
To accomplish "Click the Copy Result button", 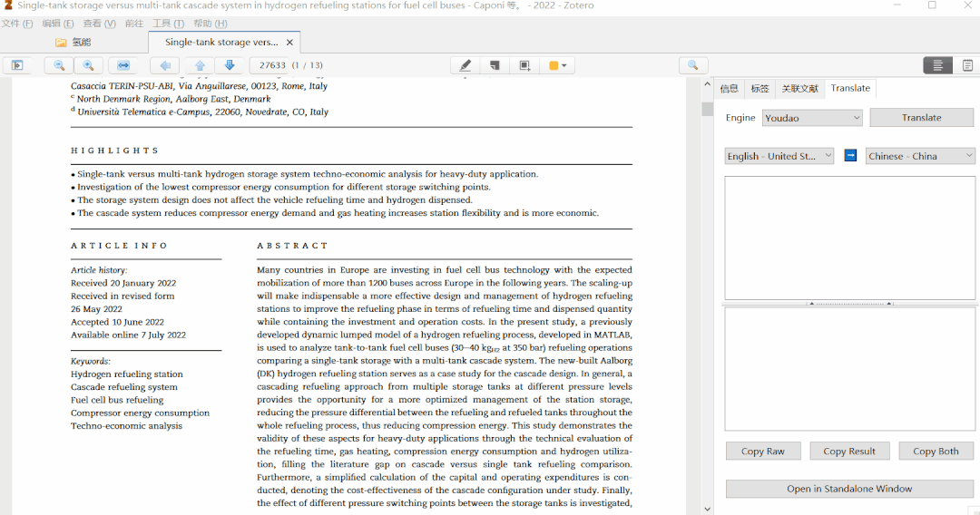I will pos(849,452).
